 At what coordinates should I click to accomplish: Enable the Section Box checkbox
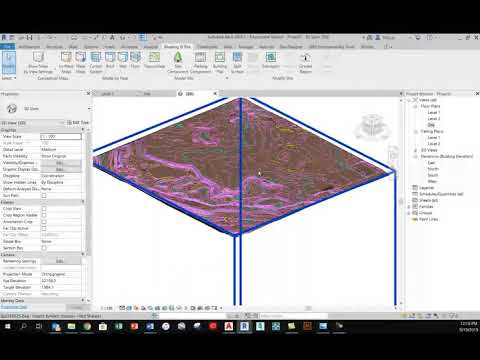(x=44, y=248)
